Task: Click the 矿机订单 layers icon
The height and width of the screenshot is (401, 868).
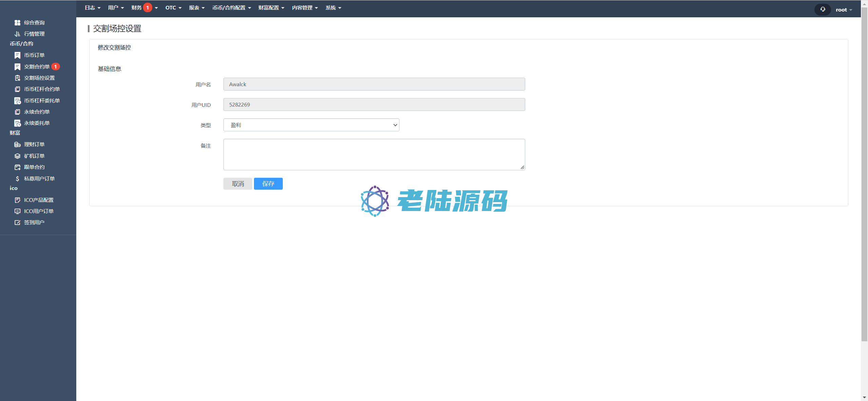Action: point(17,156)
